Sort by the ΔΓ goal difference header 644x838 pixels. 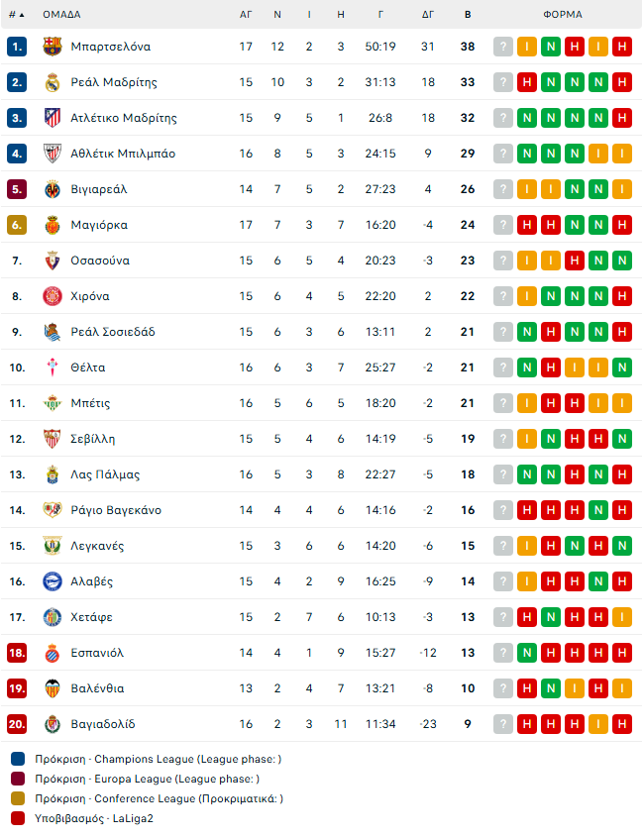[x=428, y=15]
